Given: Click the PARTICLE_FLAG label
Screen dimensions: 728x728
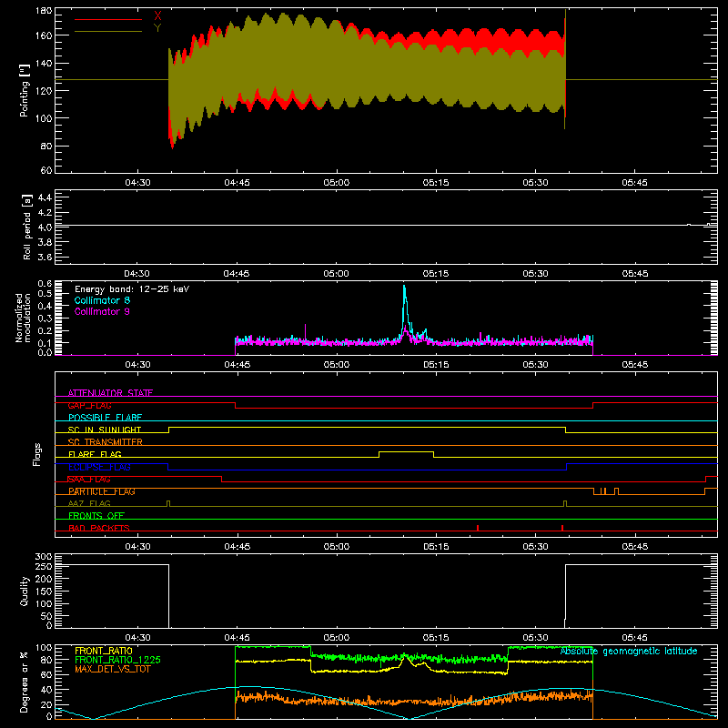Looking at the screenshot, I should (x=102, y=491).
